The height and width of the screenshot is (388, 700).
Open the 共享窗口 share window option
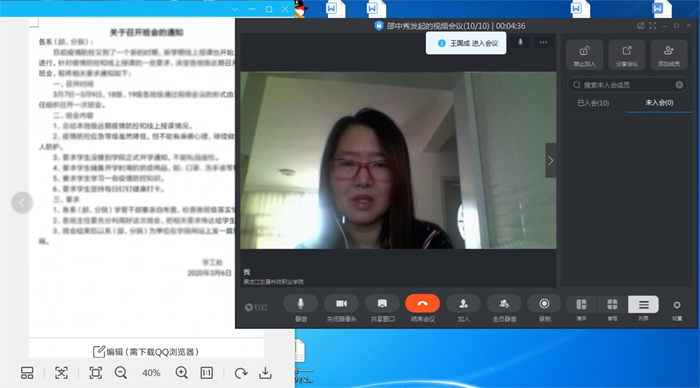tap(382, 304)
